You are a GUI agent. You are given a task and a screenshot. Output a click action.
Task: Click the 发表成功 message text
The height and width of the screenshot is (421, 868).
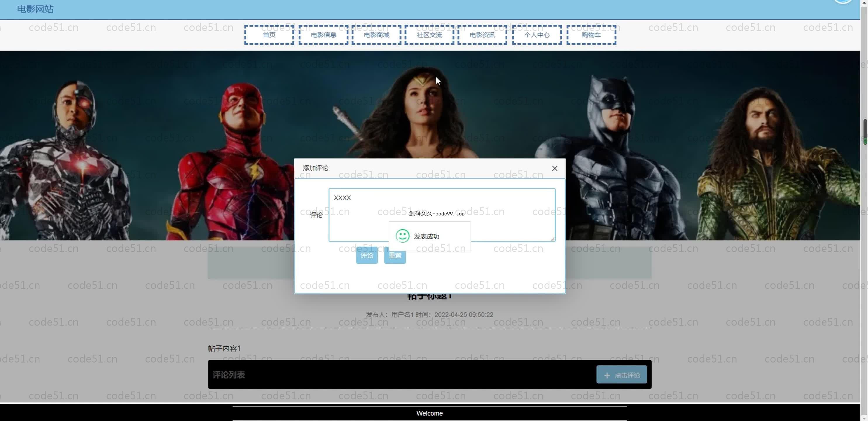[x=426, y=236]
